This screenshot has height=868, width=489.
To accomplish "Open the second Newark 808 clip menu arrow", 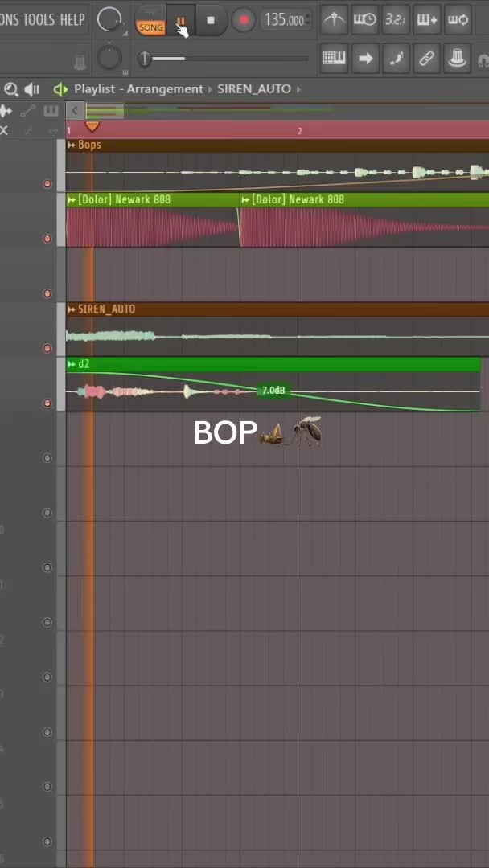I will coord(245,199).
